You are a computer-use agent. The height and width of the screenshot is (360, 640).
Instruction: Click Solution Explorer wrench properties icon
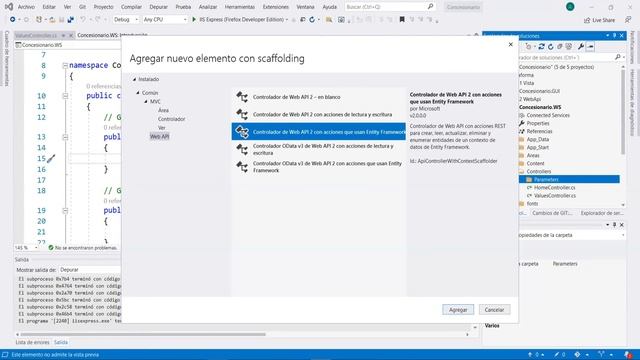point(580,47)
